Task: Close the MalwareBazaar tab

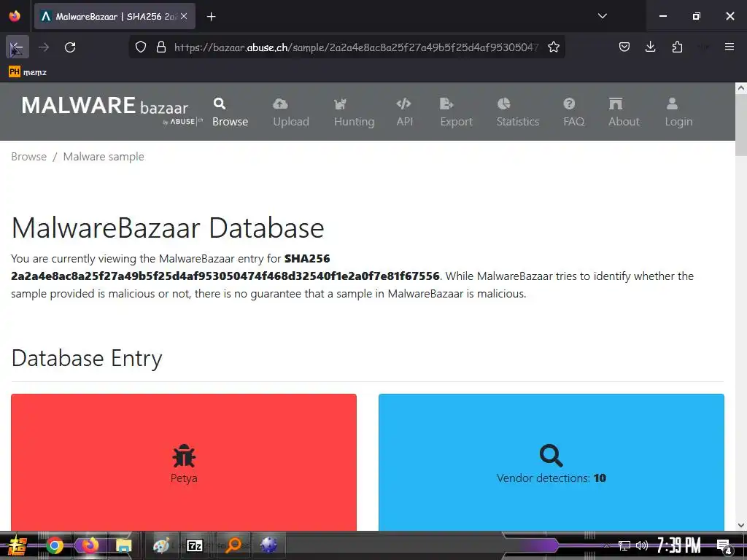Action: 184,16
